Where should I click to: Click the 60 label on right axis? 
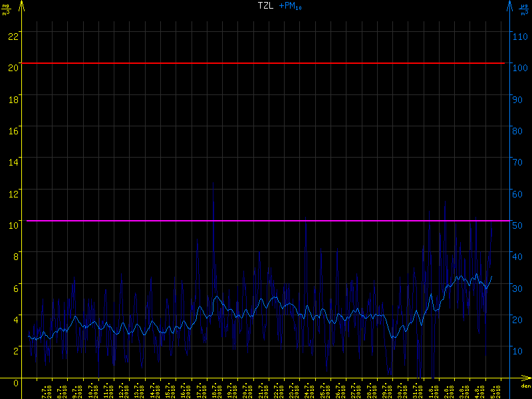(518, 194)
